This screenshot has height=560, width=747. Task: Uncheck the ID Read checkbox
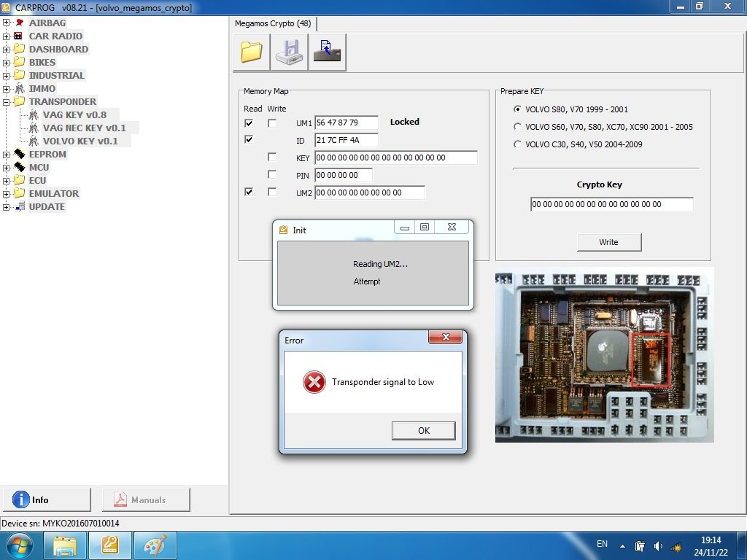(249, 139)
